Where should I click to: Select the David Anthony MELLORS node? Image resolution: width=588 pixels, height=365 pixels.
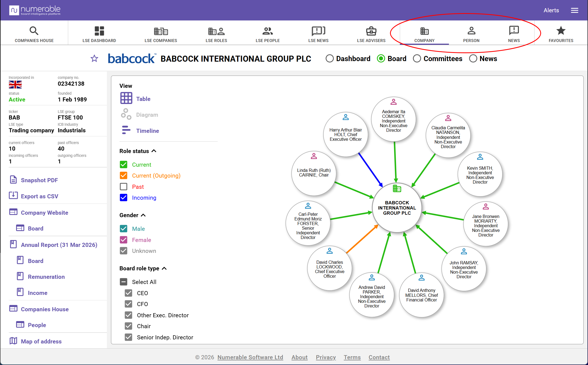point(421,295)
